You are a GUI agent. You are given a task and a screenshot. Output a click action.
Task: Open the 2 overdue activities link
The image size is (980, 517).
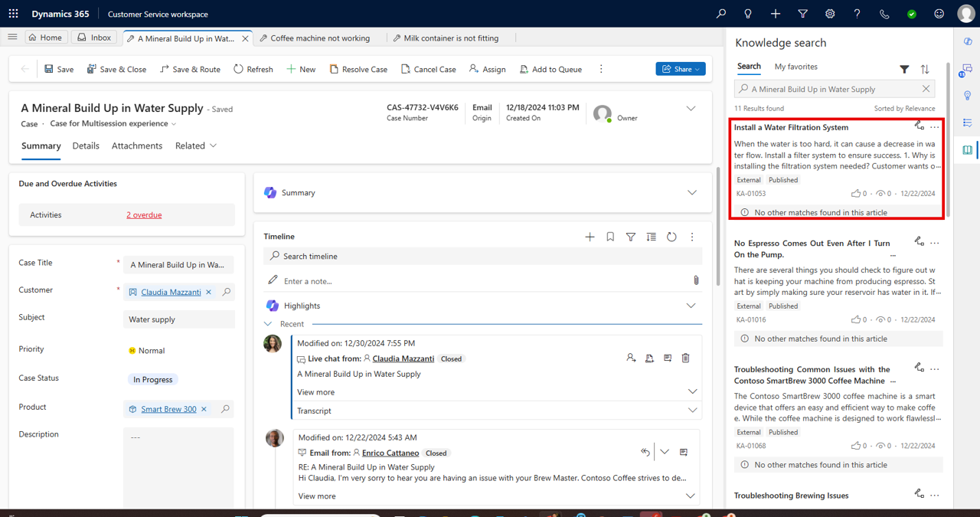point(144,215)
